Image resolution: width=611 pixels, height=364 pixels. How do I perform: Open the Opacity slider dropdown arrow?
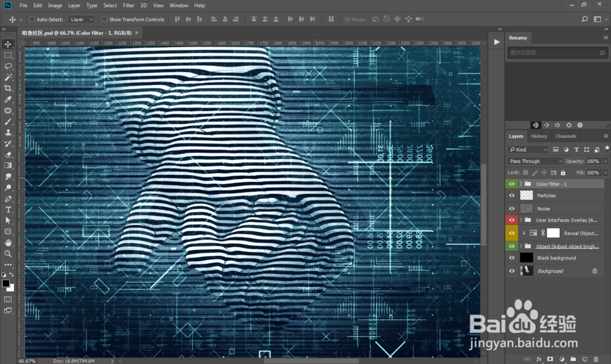click(606, 161)
